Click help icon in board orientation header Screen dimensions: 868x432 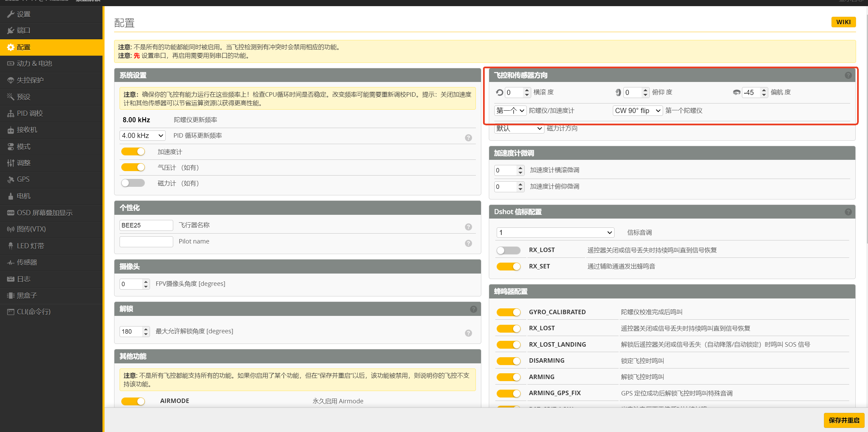click(848, 75)
